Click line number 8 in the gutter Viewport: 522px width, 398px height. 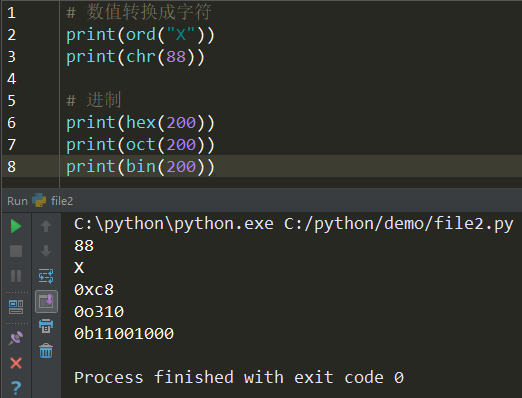(12, 166)
